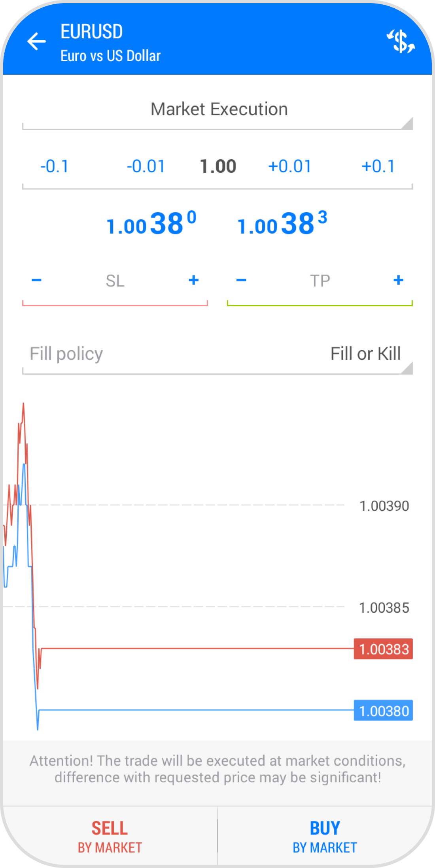
Task: Select the Fill or Kill value
Action: coord(365,354)
